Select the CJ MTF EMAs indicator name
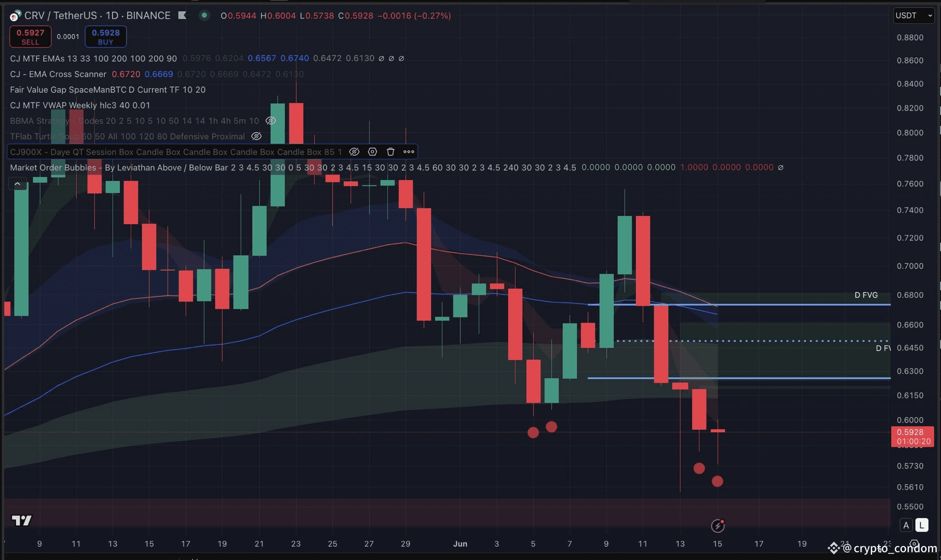Viewport: 941px width, 560px height. coord(93,58)
